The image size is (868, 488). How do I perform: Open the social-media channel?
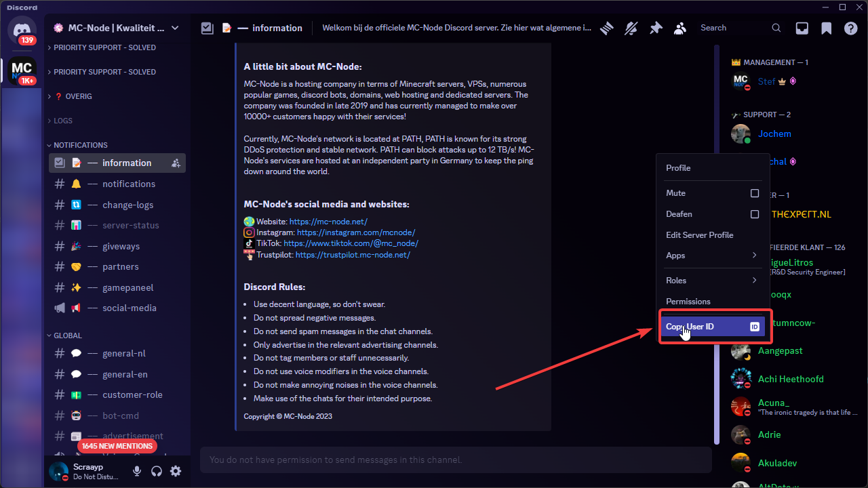[117, 308]
